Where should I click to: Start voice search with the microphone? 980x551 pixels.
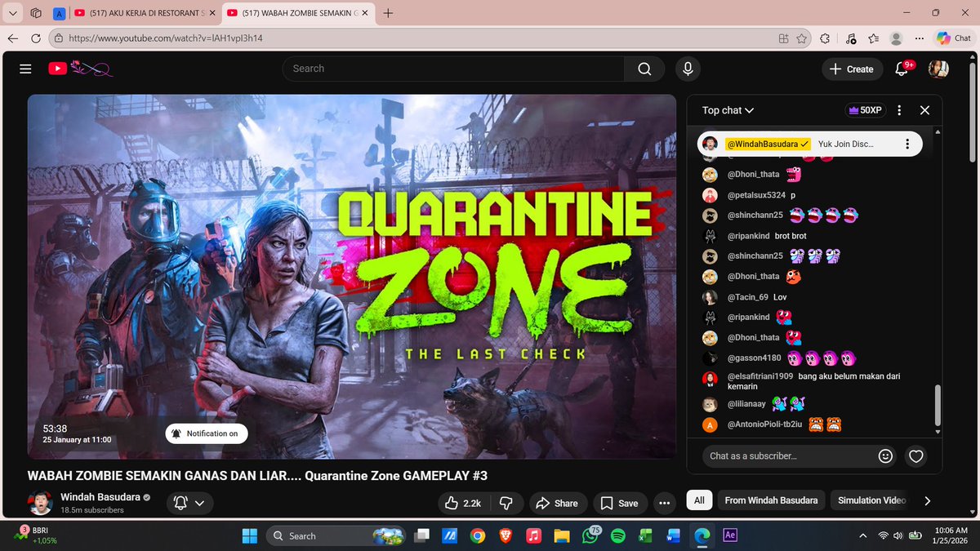(x=688, y=69)
